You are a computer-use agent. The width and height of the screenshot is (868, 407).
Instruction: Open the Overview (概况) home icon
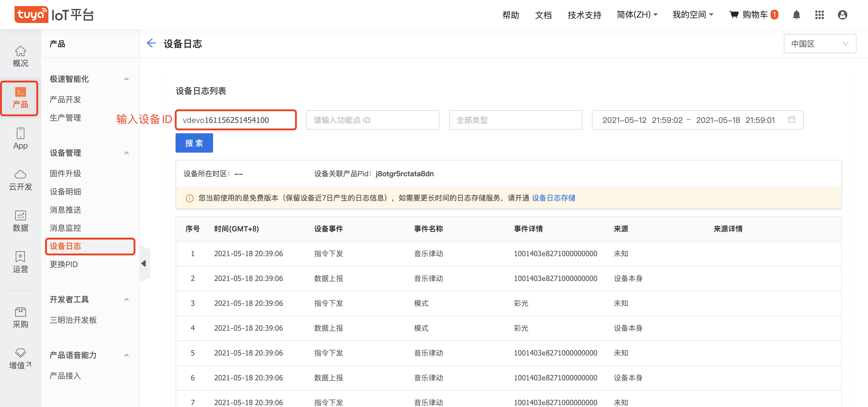(x=20, y=51)
